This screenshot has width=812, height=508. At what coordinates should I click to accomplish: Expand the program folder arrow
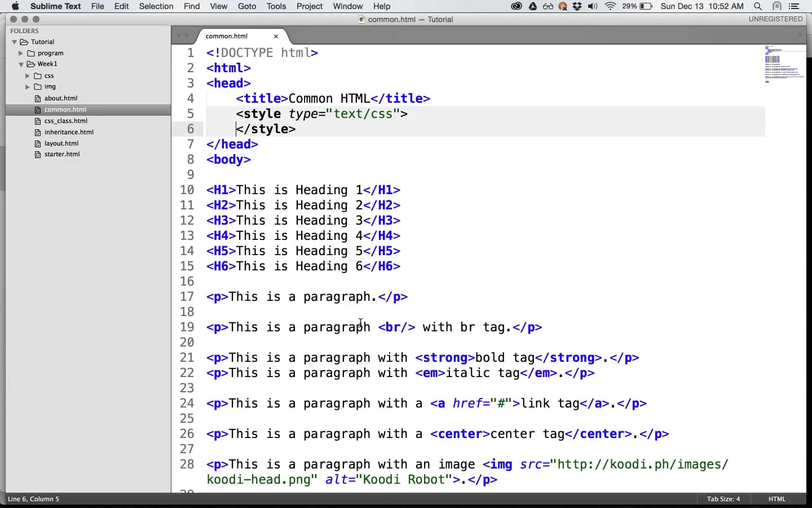21,53
